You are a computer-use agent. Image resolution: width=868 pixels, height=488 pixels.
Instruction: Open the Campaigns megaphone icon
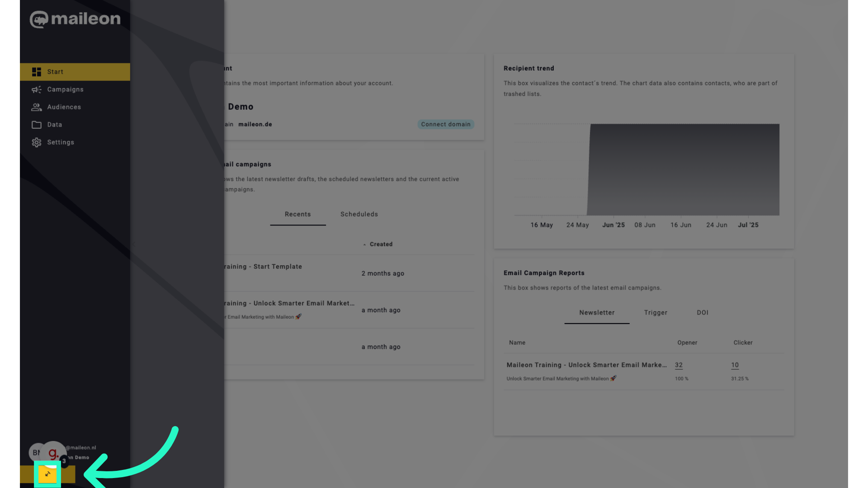pos(37,89)
